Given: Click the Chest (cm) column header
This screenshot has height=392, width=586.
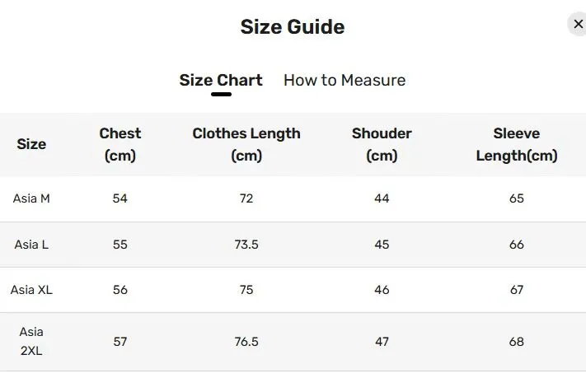Looking at the screenshot, I should click(120, 144).
